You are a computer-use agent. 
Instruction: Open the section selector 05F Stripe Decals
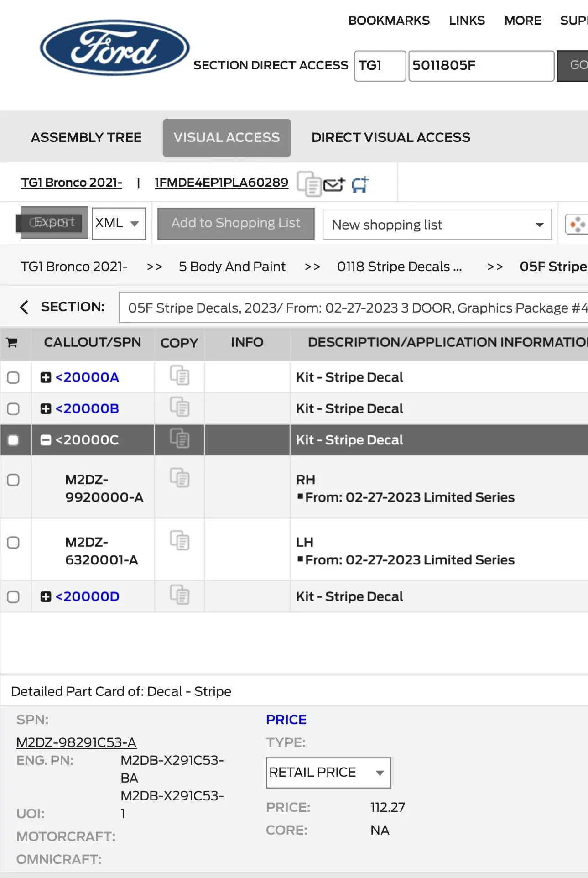pos(353,308)
